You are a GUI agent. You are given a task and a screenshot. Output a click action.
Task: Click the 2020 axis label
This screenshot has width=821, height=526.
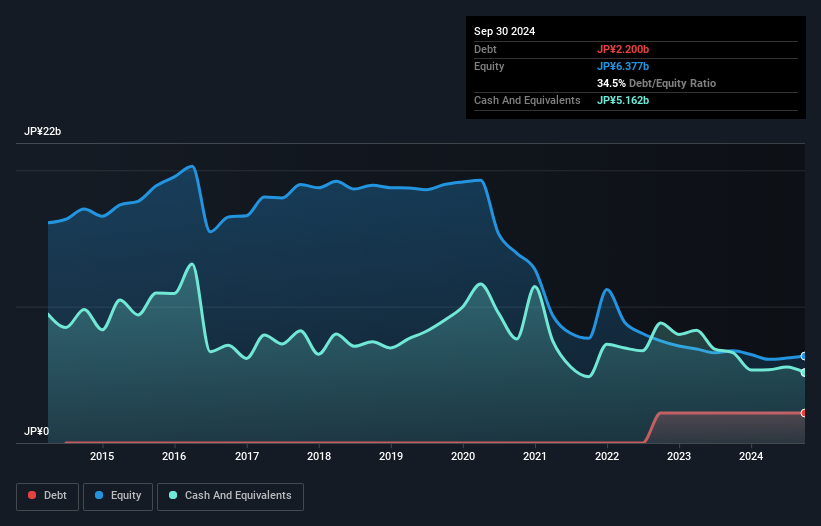[x=463, y=456]
